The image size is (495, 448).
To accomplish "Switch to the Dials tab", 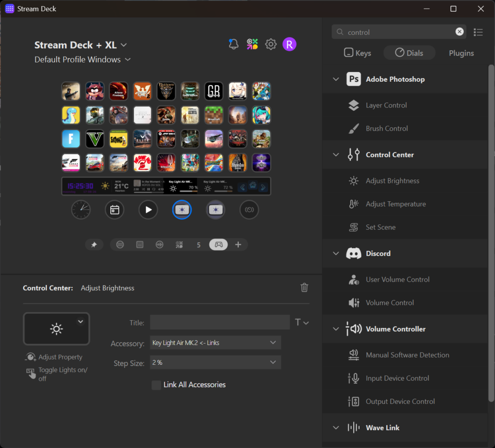I will (409, 53).
